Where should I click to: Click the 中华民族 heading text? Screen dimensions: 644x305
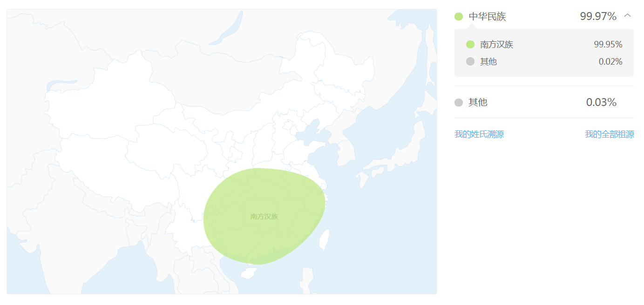[487, 17]
